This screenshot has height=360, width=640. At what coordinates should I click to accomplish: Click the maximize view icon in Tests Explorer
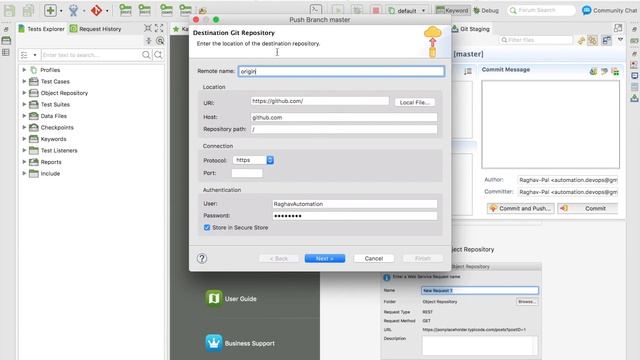click(159, 28)
